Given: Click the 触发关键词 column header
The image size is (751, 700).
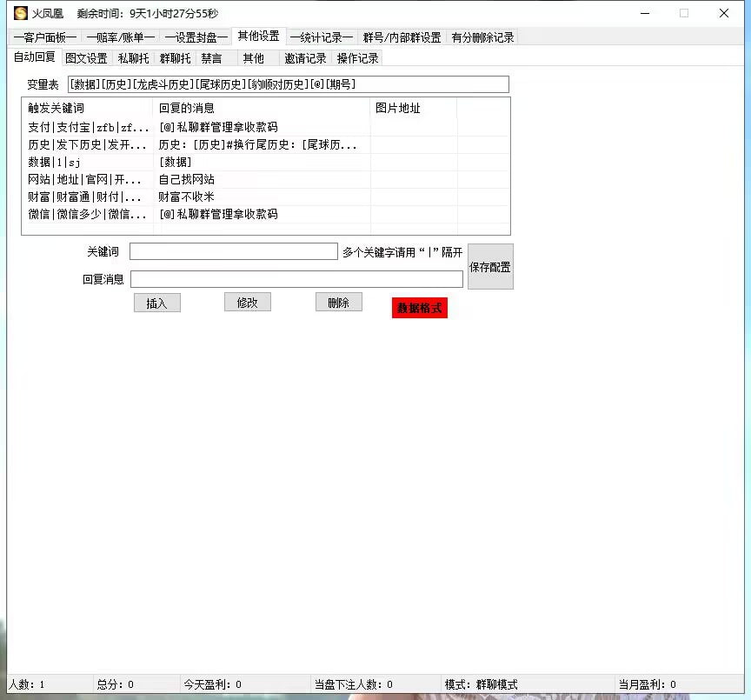Looking at the screenshot, I should pos(56,108).
